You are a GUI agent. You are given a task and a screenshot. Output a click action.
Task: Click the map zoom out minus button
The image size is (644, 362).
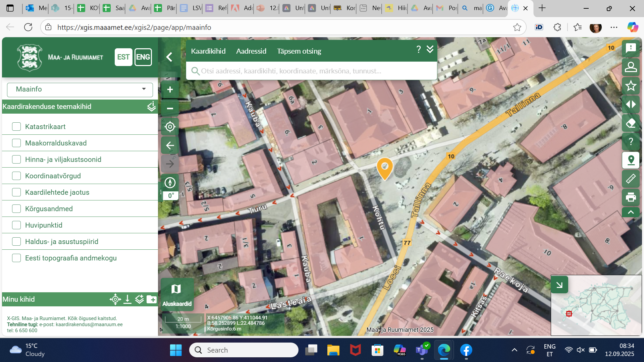pyautogui.click(x=170, y=108)
